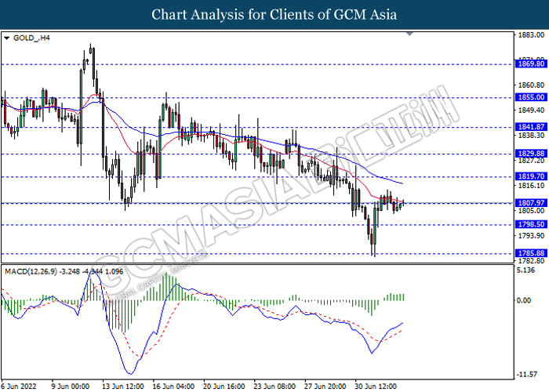The height and width of the screenshot is (392, 549).
Task: Click the 1827.20 price axis value
Action: (531, 160)
